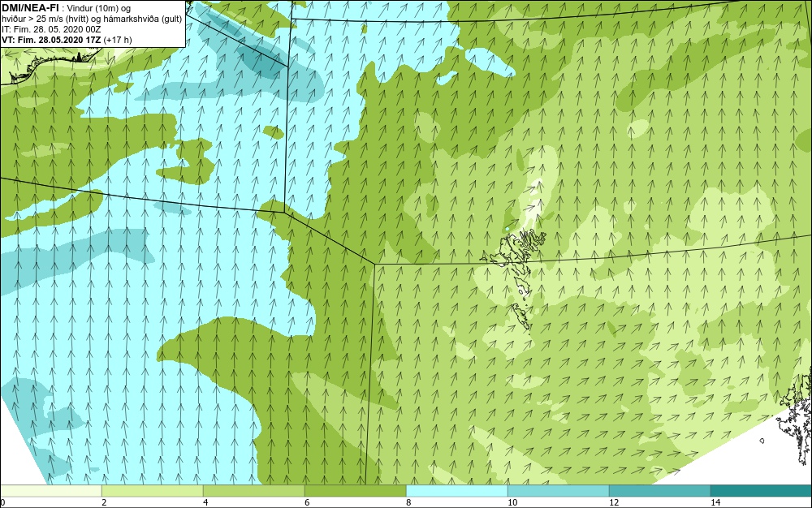Screen dimensions: 812x508
Task: Select the 6–8 m/s olive green swatch
Action: pyautogui.click(x=356, y=491)
